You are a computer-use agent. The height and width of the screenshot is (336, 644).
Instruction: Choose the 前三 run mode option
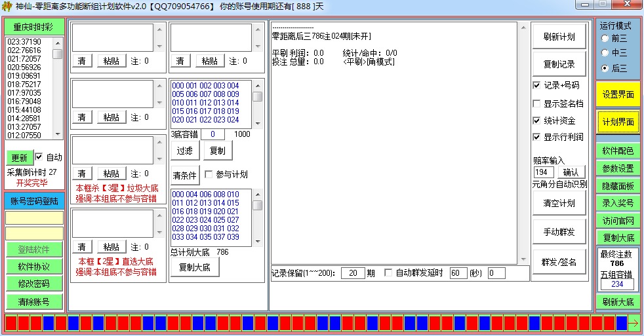click(605, 38)
